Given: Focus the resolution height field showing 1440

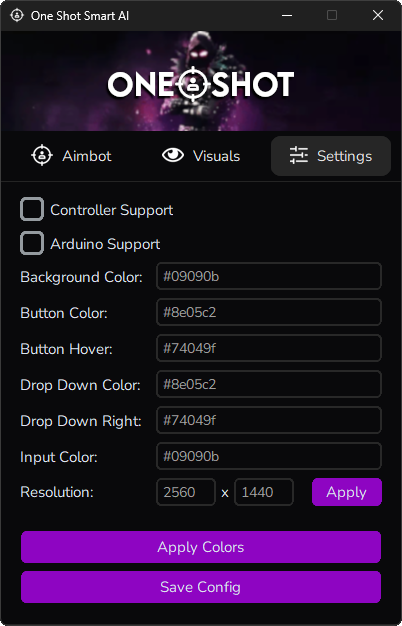Looking at the screenshot, I should [264, 492].
